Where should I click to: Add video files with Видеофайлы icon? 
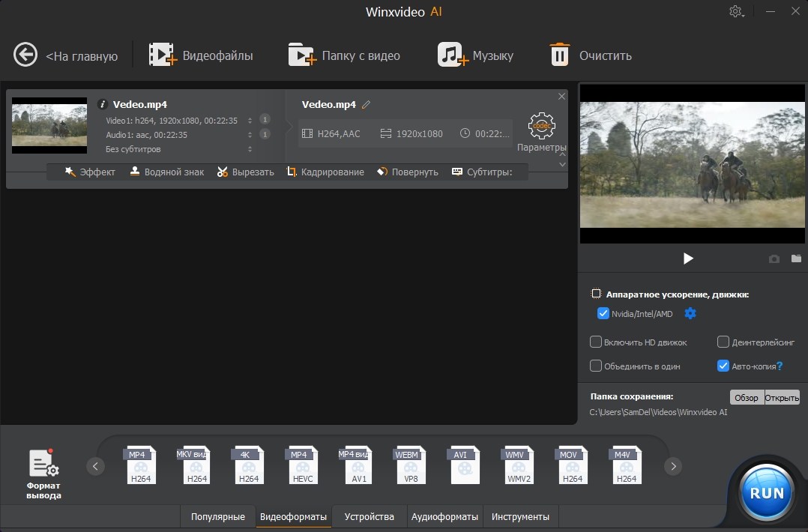click(x=162, y=55)
